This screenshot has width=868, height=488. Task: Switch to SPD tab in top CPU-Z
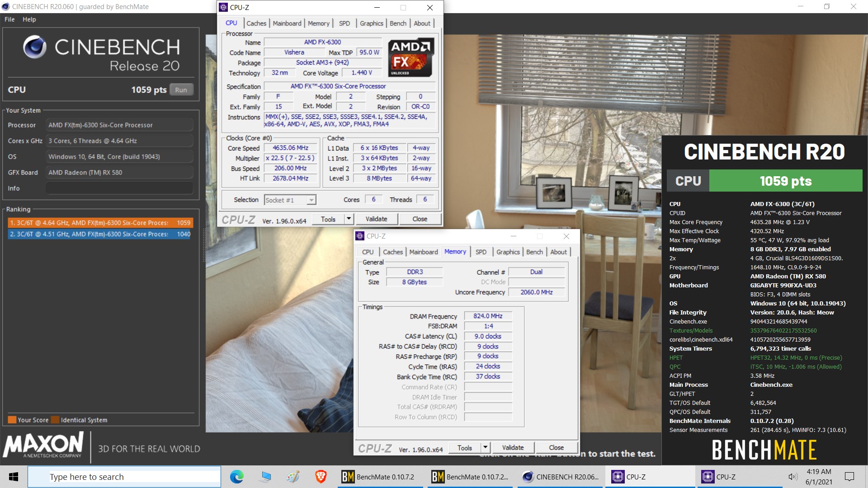point(344,23)
